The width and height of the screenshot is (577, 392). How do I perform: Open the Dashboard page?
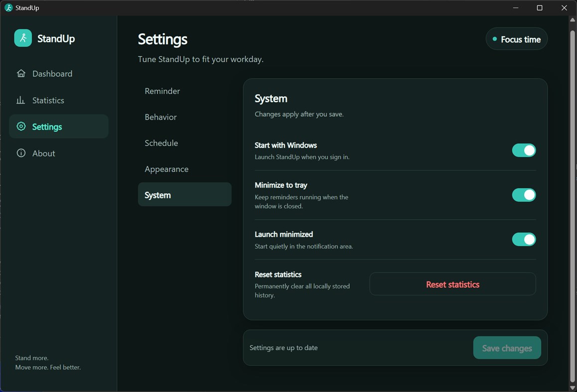(x=59, y=74)
